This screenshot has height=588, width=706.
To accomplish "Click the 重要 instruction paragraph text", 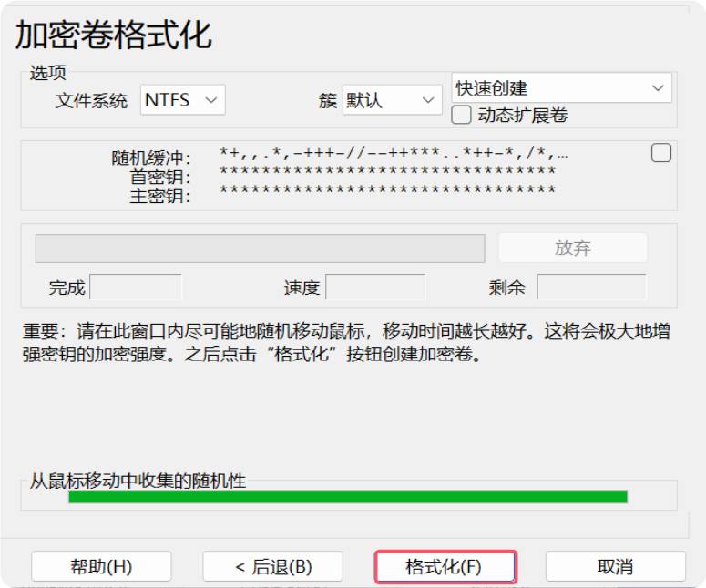I will coord(351,342).
